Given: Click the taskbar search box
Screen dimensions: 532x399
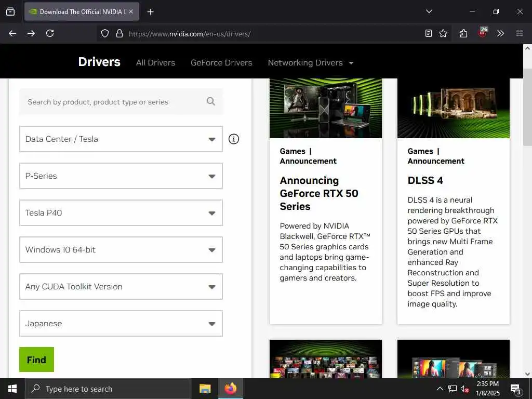Looking at the screenshot, I should point(108,389).
